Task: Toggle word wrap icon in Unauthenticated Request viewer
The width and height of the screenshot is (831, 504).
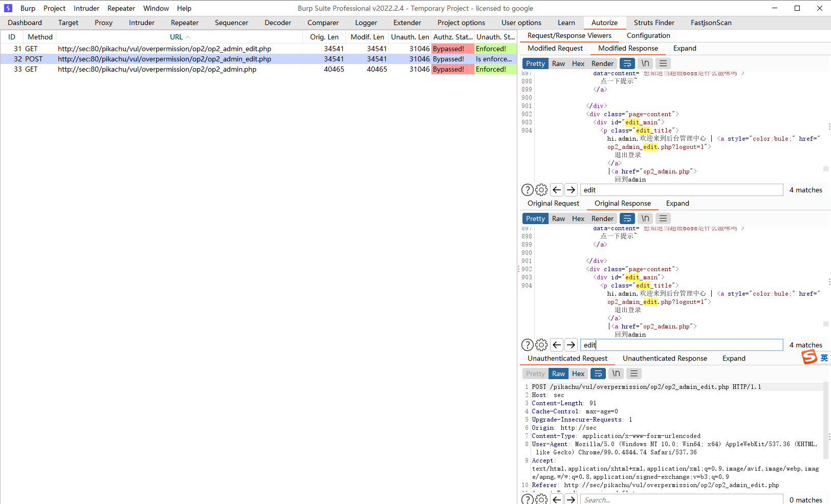Action: 598,374
